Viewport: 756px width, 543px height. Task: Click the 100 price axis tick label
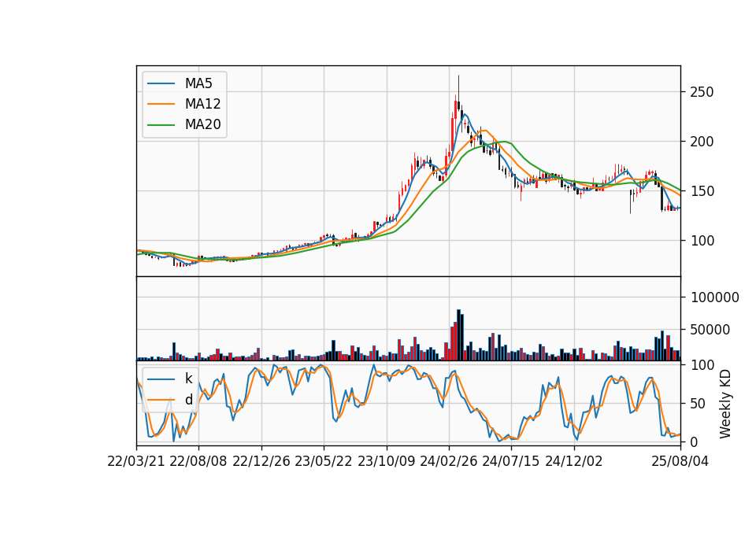tap(702, 241)
